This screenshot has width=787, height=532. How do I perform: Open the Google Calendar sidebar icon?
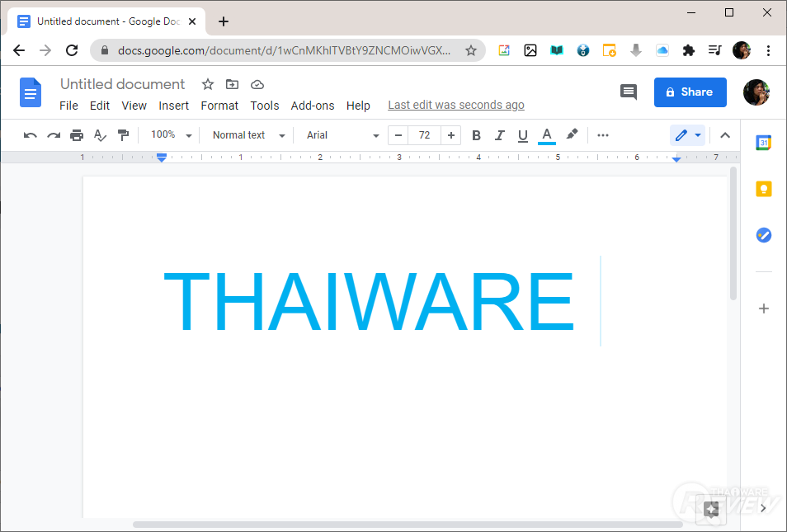pos(763,143)
